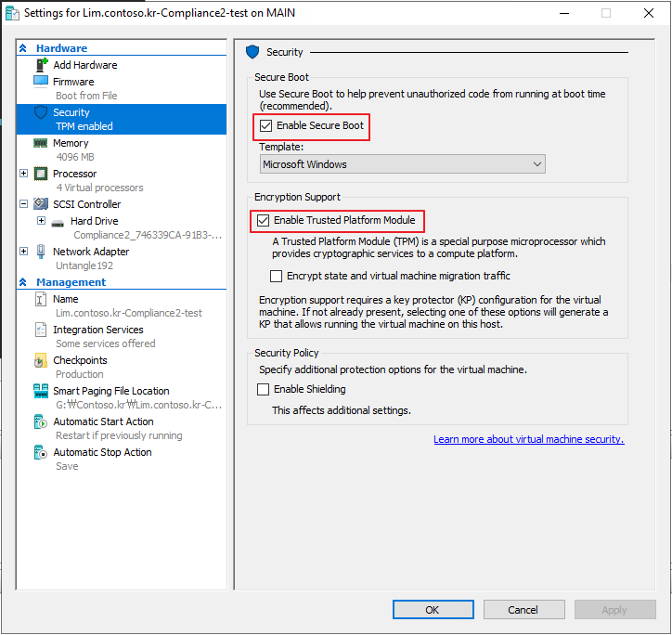Click the Firmware monitor icon

click(x=41, y=81)
